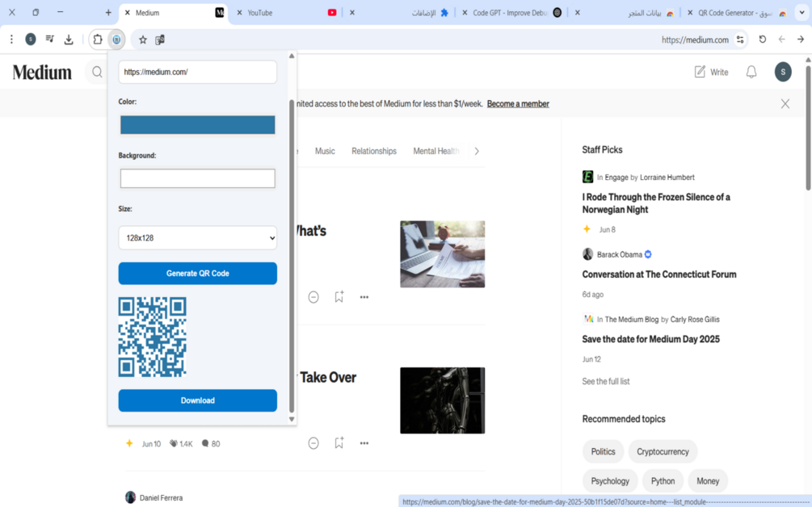Screen dimensions: 812x507
Task: Open the Become a member link
Action: pyautogui.click(x=518, y=104)
